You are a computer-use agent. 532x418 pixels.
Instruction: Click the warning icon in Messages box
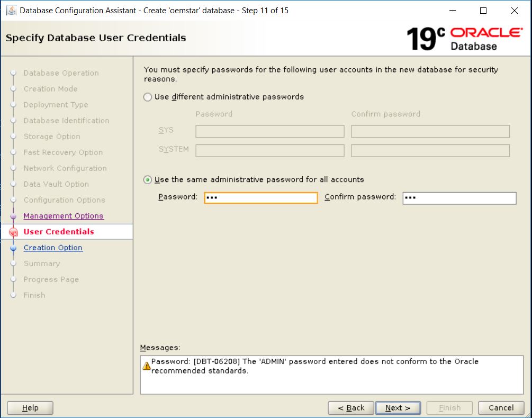[147, 366]
